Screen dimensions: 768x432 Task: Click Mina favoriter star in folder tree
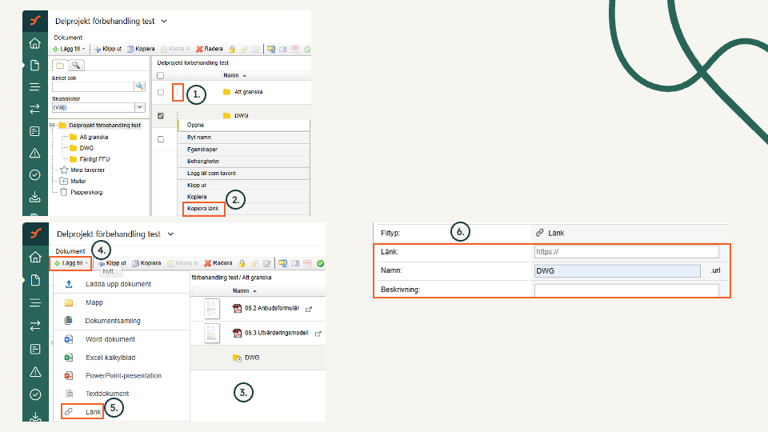click(64, 170)
